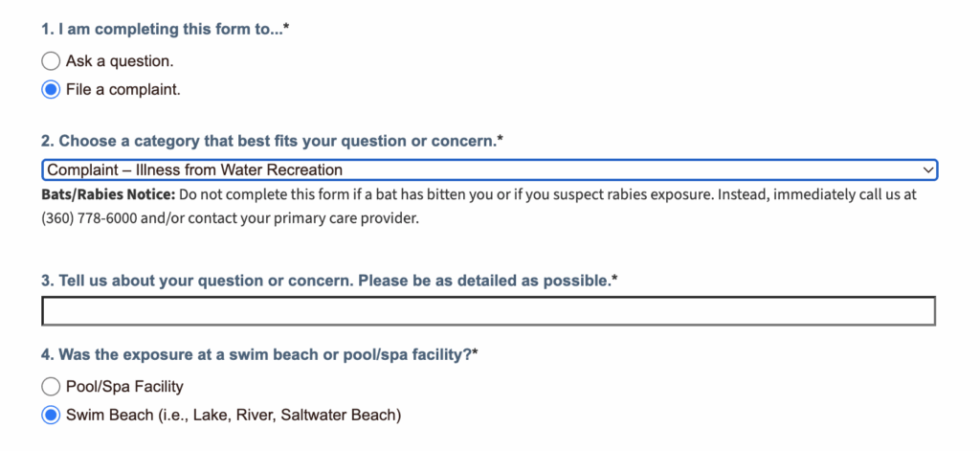980x451 pixels.
Task: Click the "File a complaint." label text
Action: 122,90
